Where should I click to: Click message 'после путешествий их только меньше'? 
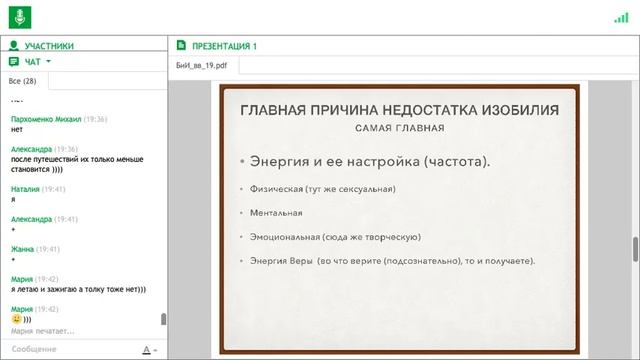point(77,164)
